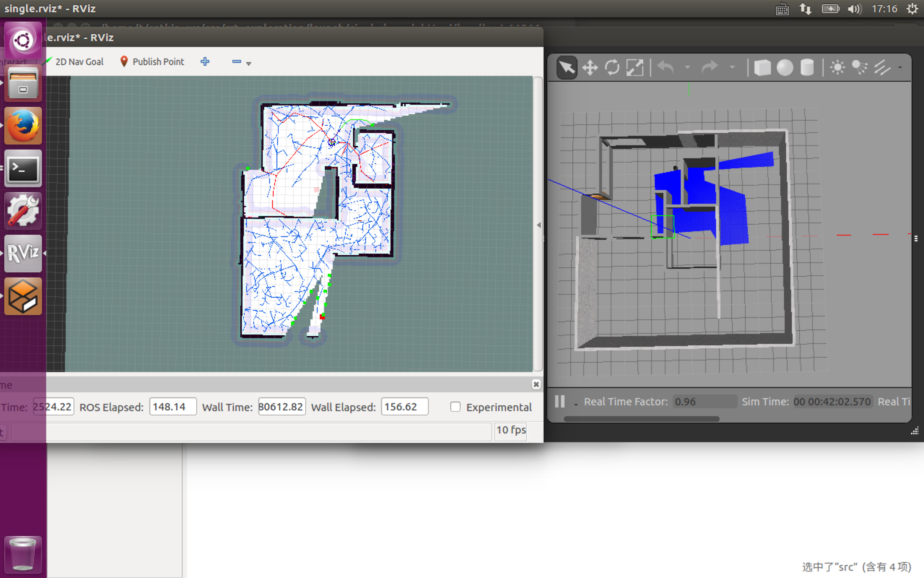This screenshot has width=924, height=578.
Task: Click the Sim Time value
Action: click(x=833, y=401)
